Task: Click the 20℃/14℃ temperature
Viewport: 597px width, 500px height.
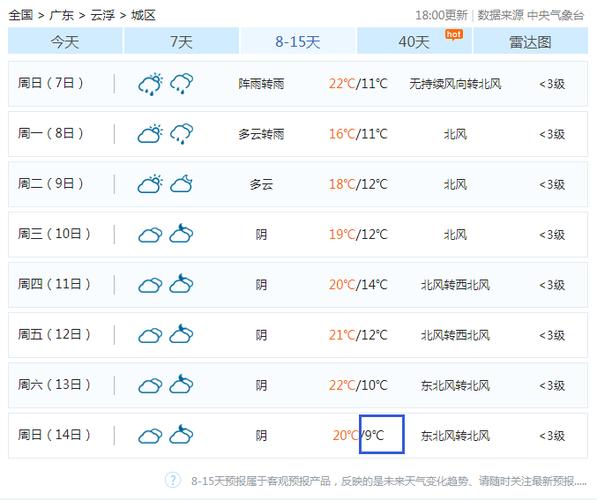Action: [358, 285]
